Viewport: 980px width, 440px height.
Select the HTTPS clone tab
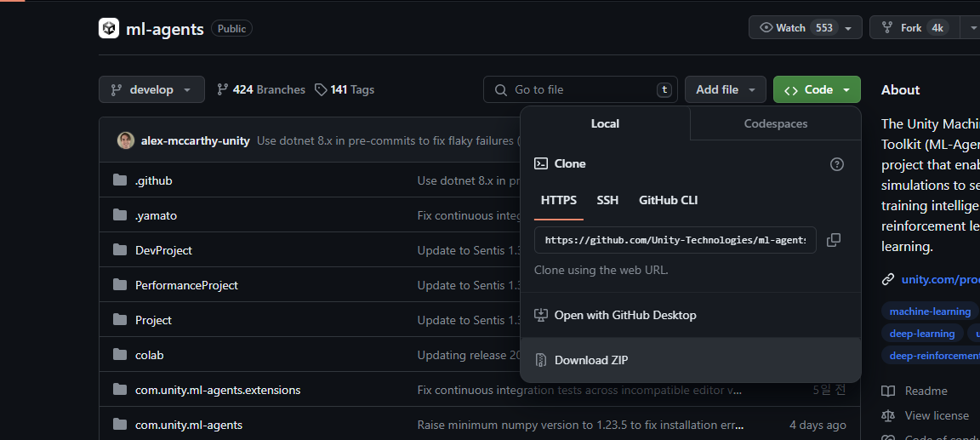click(559, 201)
